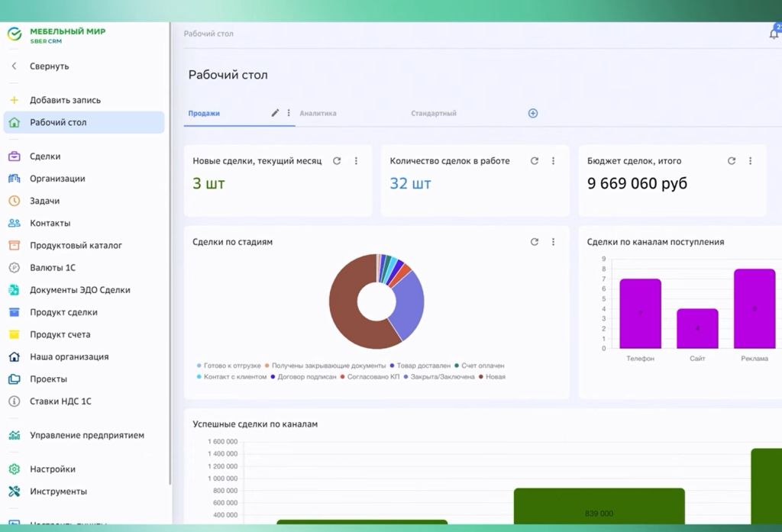Open Продажи tab options menu
The height and width of the screenshot is (532, 782).
point(288,113)
